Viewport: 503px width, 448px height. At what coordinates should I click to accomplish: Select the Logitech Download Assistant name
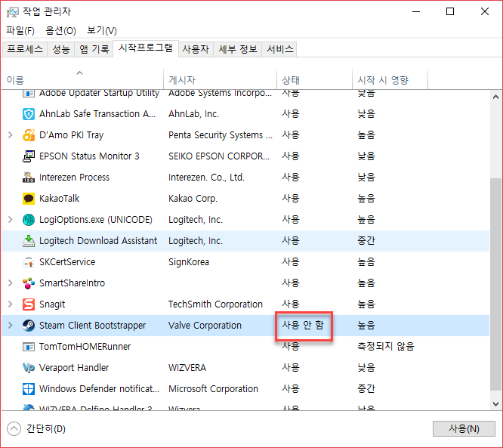[98, 241]
